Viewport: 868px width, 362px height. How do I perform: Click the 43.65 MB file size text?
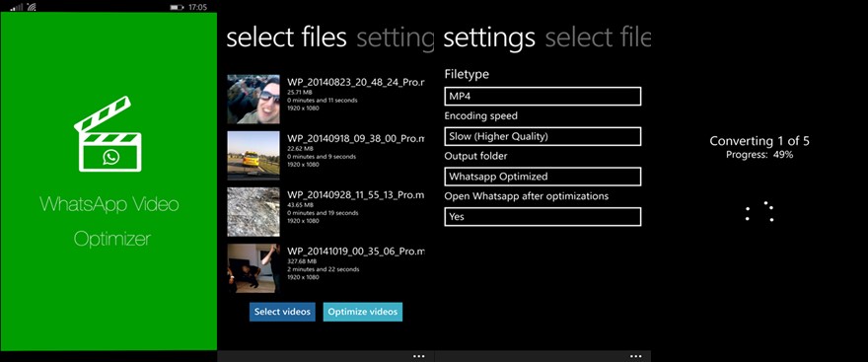[x=300, y=205]
